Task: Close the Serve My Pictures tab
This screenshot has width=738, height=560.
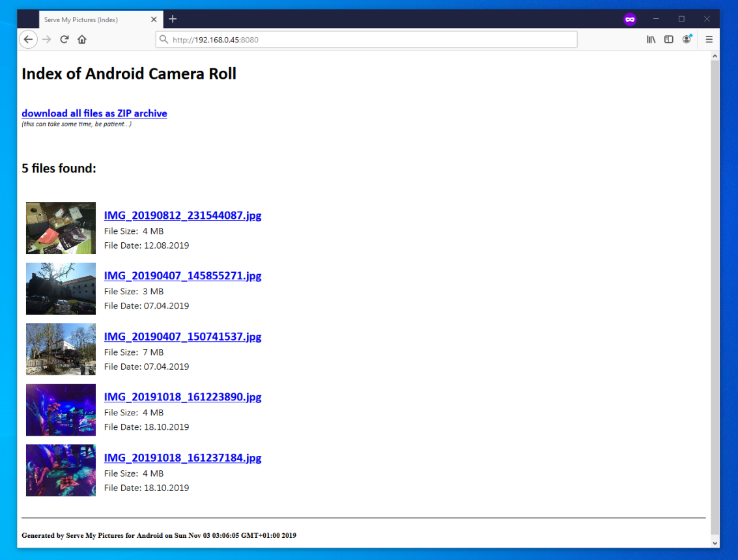Action: 154,20
